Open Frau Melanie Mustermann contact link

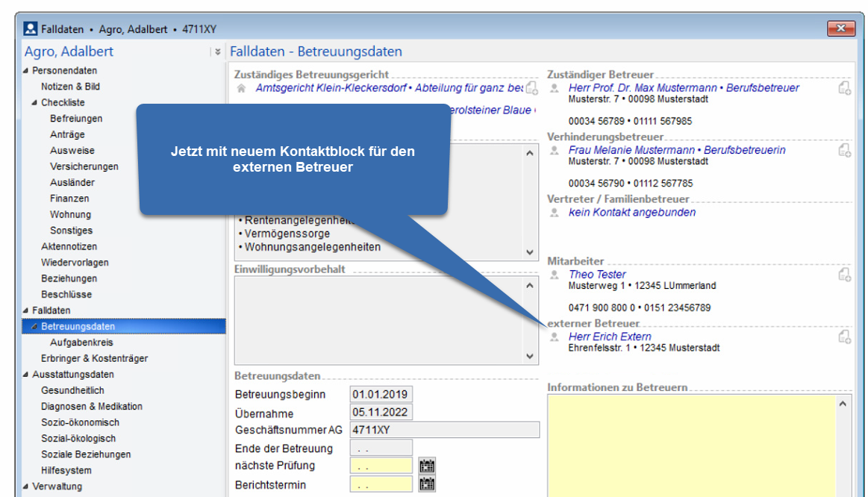click(676, 150)
